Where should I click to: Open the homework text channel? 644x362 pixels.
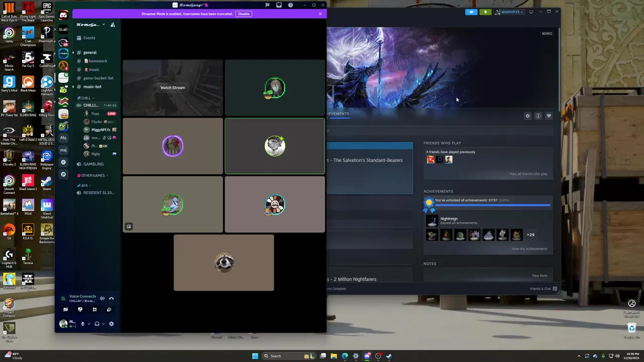tap(96, 61)
